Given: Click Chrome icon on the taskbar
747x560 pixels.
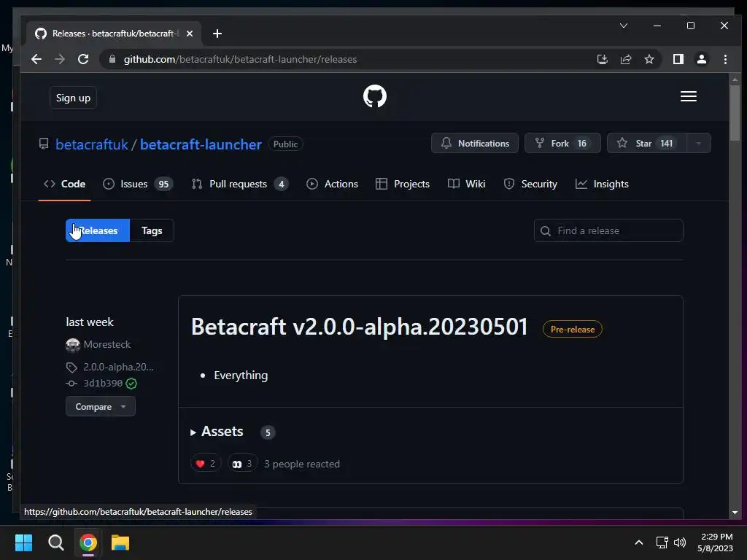Looking at the screenshot, I should [88, 542].
